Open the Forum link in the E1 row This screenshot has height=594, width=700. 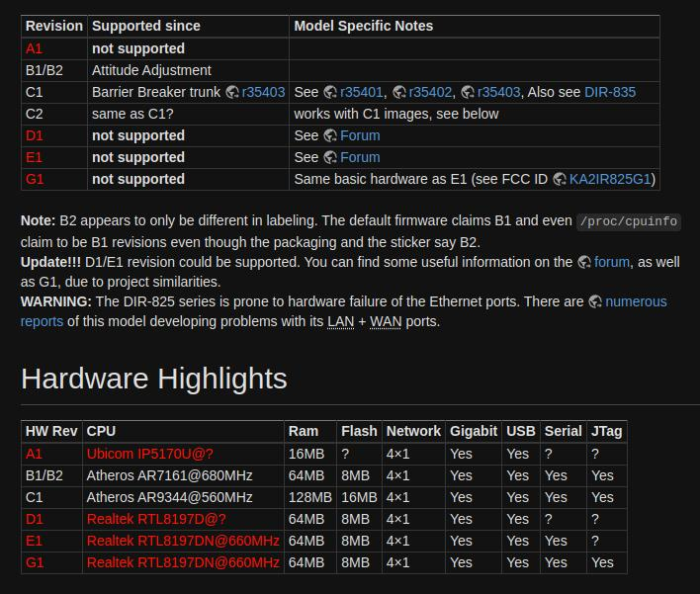360,157
